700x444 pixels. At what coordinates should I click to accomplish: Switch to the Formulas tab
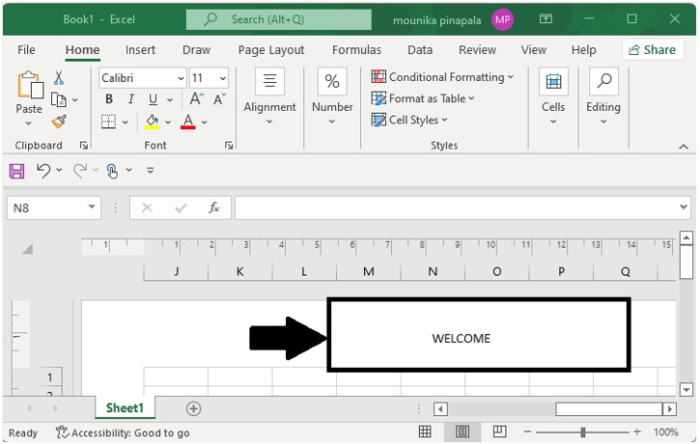tap(357, 50)
